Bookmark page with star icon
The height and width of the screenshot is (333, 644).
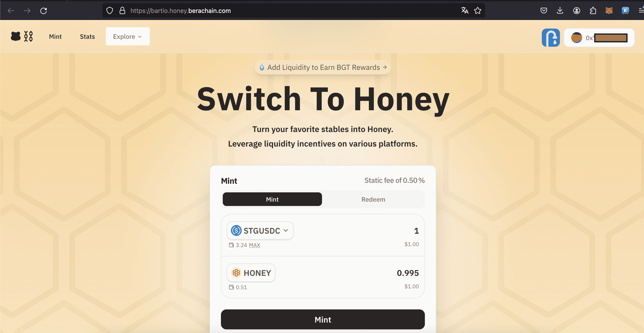[x=477, y=10]
